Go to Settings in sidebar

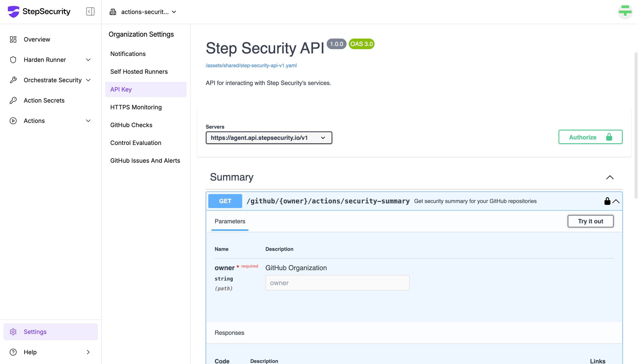point(50,332)
